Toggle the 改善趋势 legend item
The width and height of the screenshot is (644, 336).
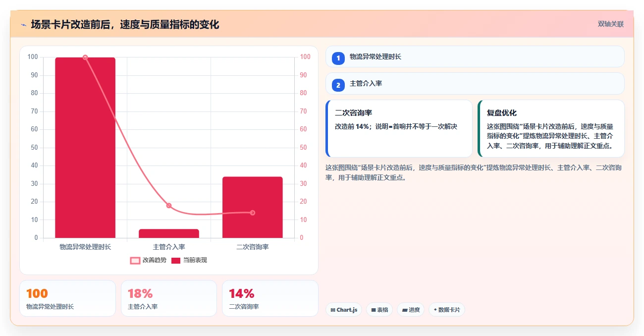pos(148,260)
